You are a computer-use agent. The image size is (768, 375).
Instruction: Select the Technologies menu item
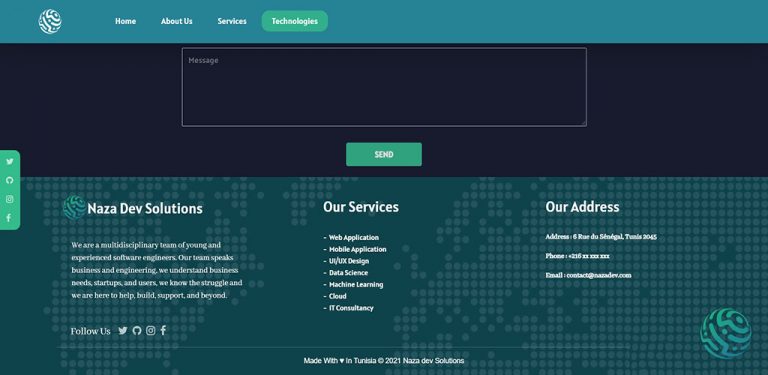click(295, 21)
